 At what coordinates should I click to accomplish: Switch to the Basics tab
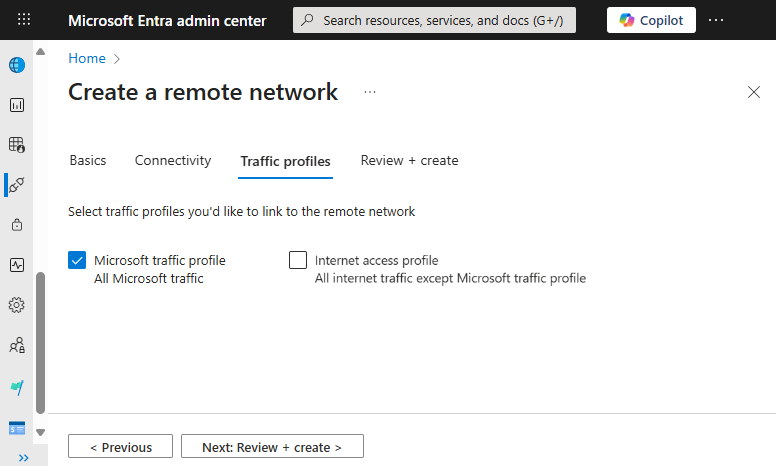coord(88,160)
